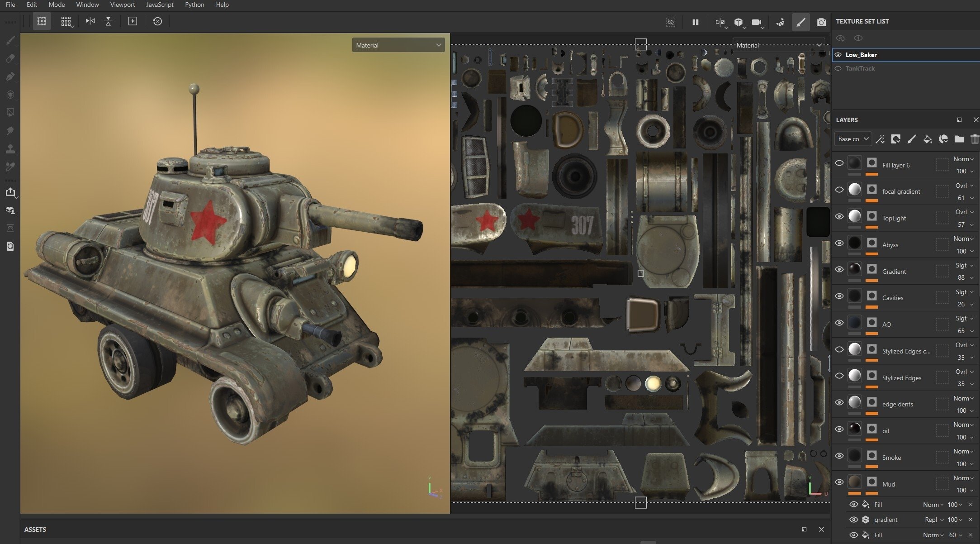Screen dimensions: 980x544
Task: Select the Low_Baker texture set
Action: (x=906, y=55)
